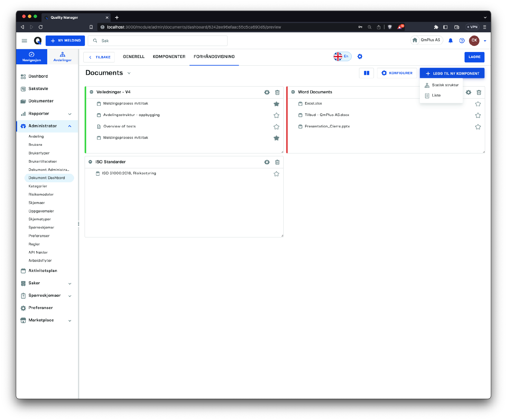The height and width of the screenshot is (420, 507).
Task: Expand the Rapporter sidebar section
Action: tap(70, 114)
